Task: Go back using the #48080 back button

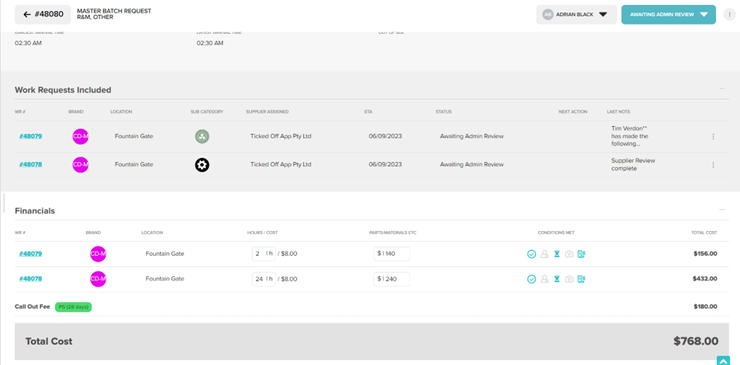Action: pyautogui.click(x=43, y=15)
